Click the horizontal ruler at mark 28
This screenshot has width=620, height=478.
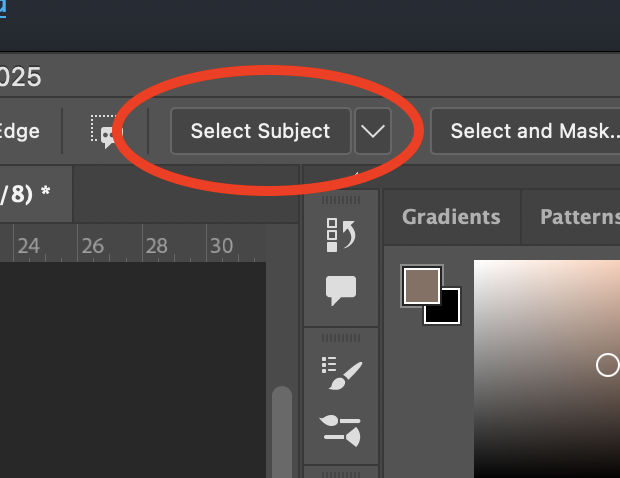click(156, 246)
